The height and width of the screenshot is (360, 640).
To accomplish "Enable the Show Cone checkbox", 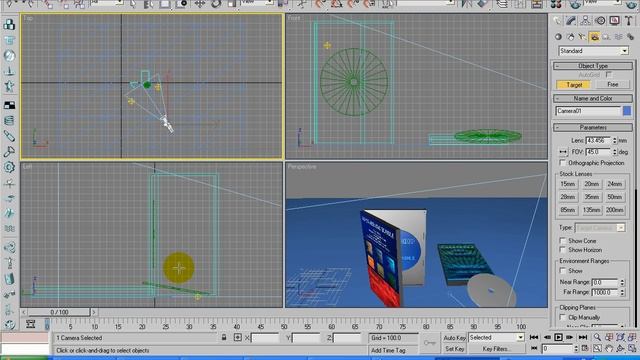I will click(x=563, y=241).
